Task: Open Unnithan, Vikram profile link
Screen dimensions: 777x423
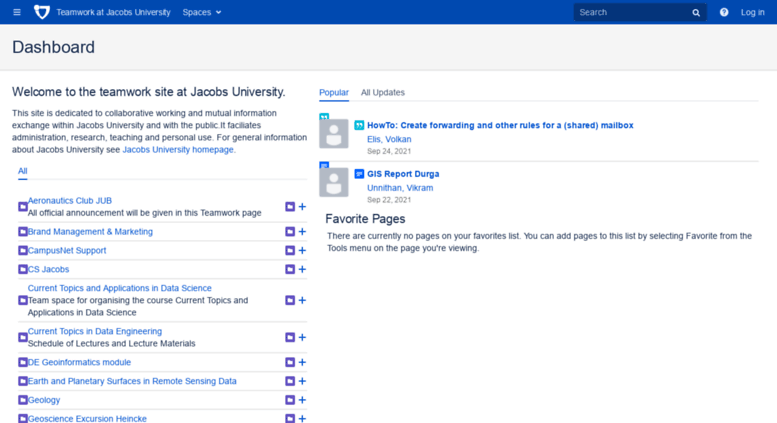Action: click(x=400, y=188)
